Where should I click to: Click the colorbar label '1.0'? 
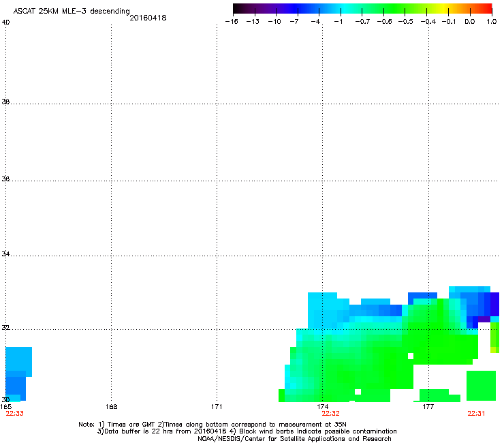pos(492,22)
